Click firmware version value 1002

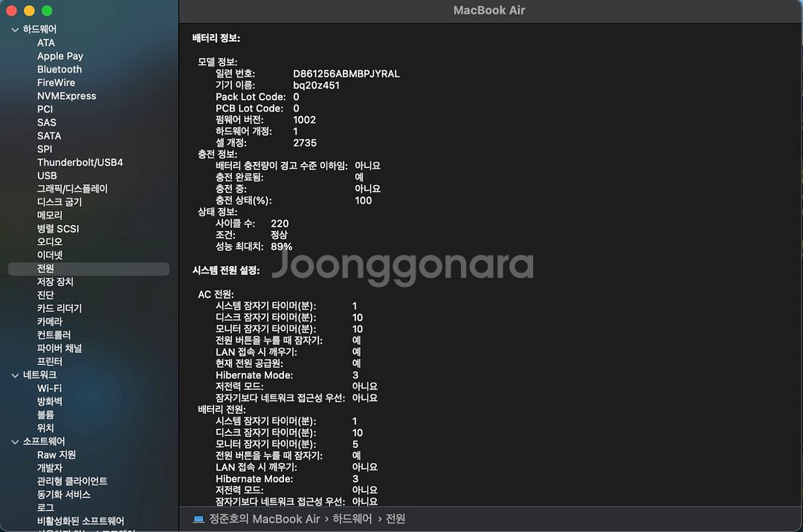coord(304,120)
